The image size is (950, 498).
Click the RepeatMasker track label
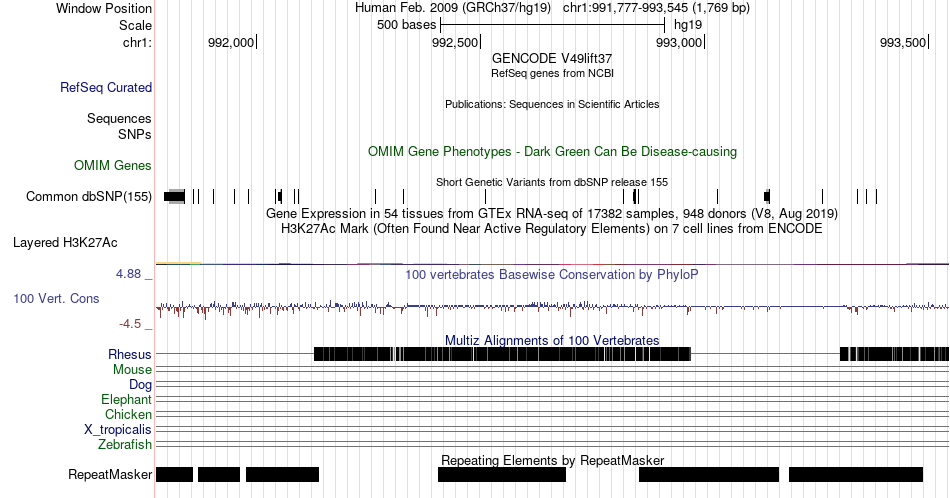point(110,474)
